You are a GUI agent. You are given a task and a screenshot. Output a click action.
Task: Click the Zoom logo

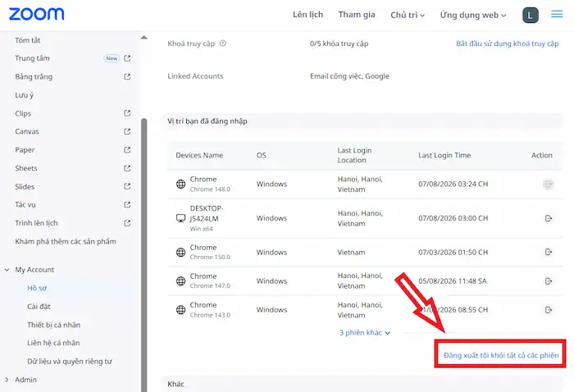tap(36, 14)
